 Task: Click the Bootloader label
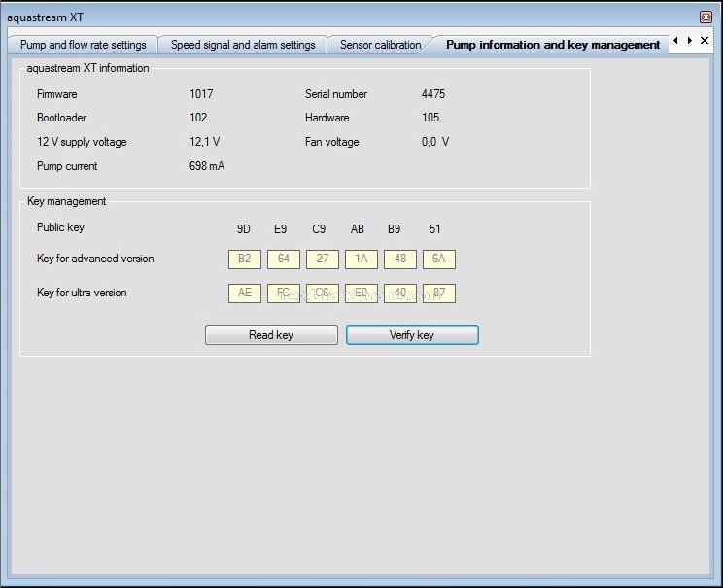[x=61, y=118]
